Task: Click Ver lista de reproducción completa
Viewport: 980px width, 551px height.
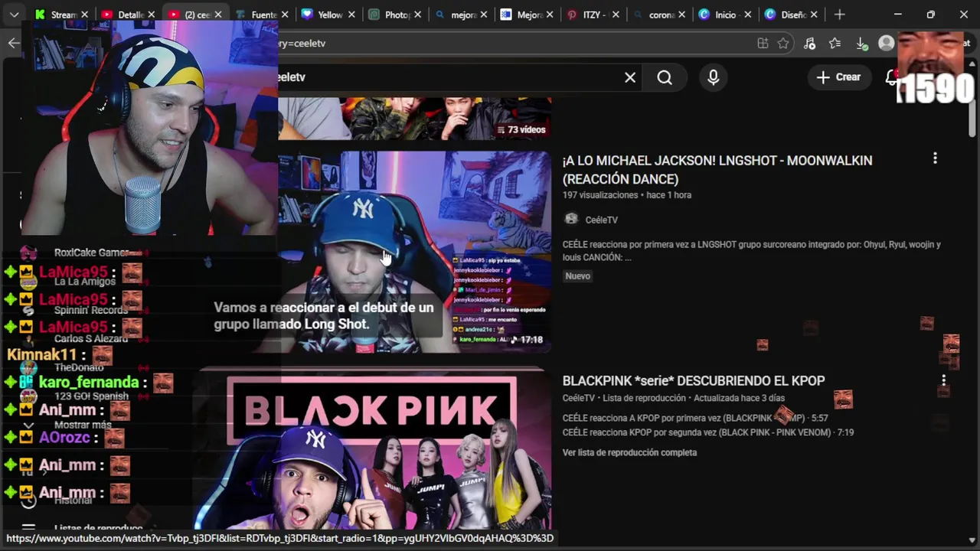Action: [x=629, y=452]
